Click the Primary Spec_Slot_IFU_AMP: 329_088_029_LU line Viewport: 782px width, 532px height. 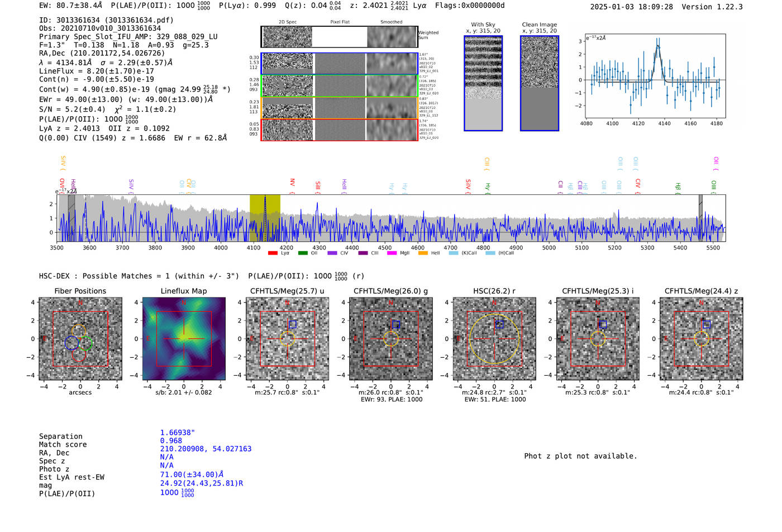tap(128, 37)
